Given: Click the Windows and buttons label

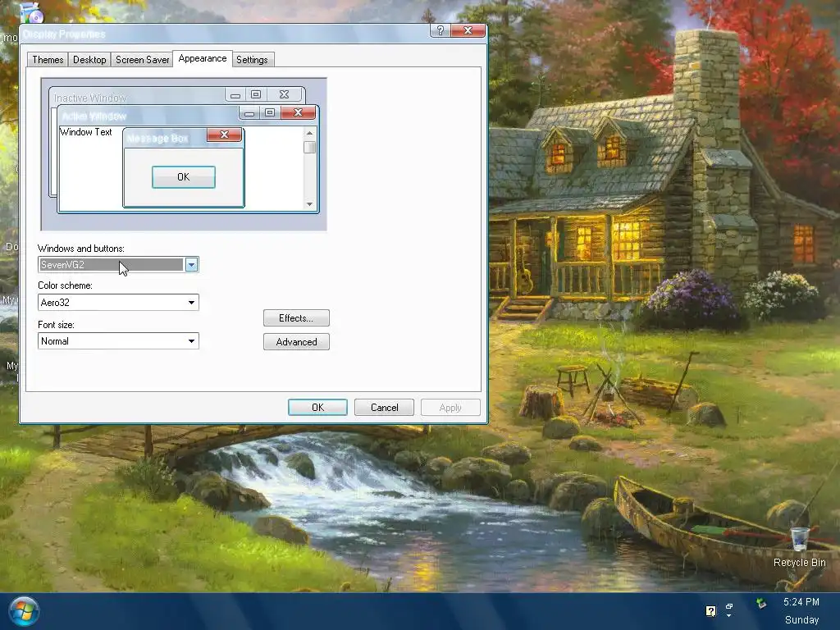Looking at the screenshot, I should pos(81,249).
